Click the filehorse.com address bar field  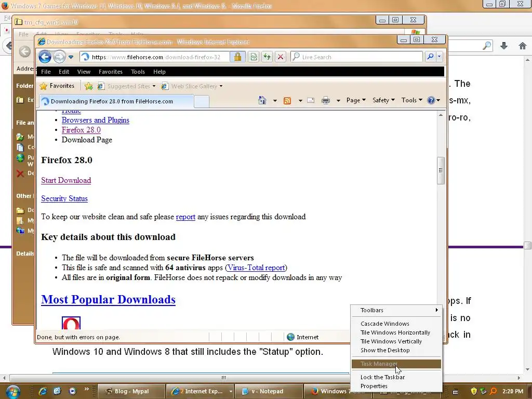click(155, 57)
